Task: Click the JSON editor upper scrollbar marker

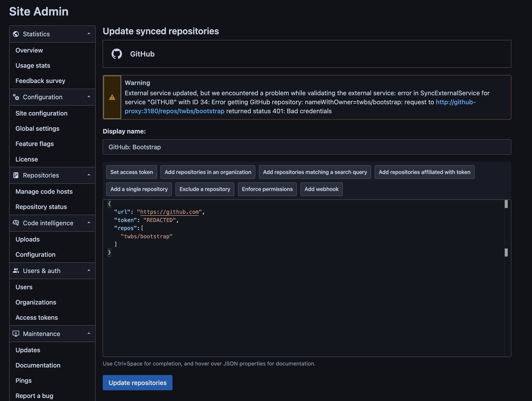Action: point(506,204)
